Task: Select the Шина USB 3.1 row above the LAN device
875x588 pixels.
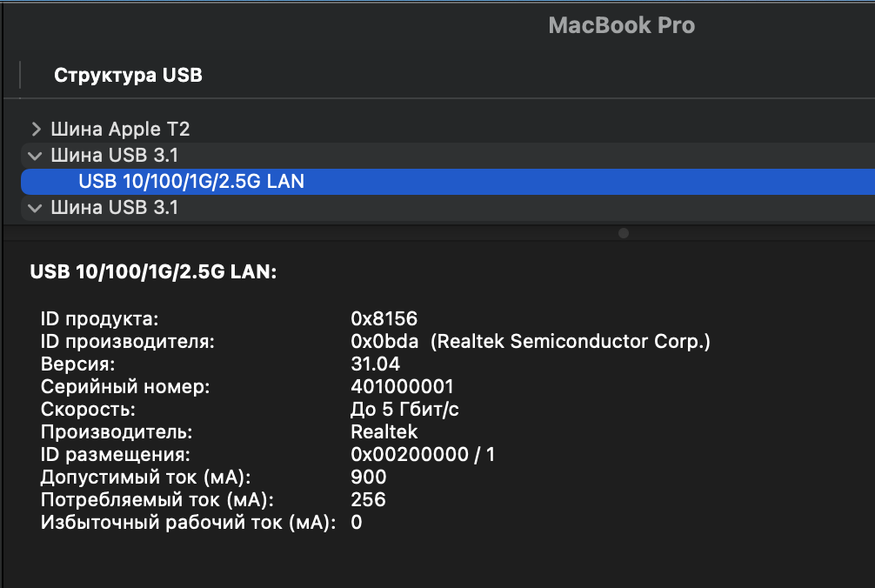Action: pos(115,156)
